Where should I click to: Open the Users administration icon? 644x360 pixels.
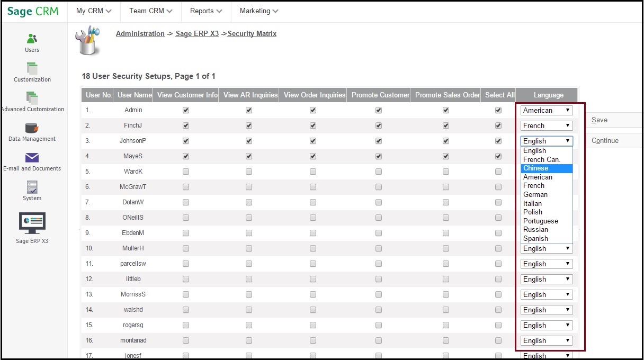(32, 39)
